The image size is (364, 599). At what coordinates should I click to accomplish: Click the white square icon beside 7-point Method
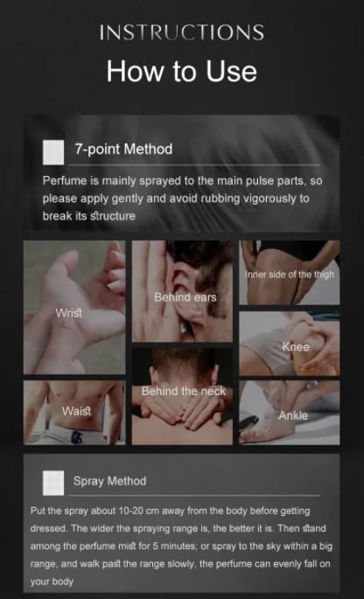[53, 152]
